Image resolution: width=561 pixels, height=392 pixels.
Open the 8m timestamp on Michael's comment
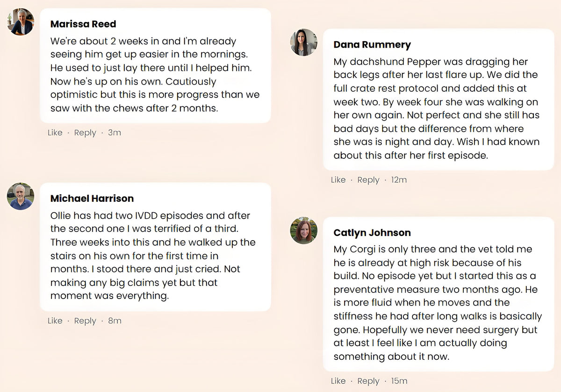point(115,321)
